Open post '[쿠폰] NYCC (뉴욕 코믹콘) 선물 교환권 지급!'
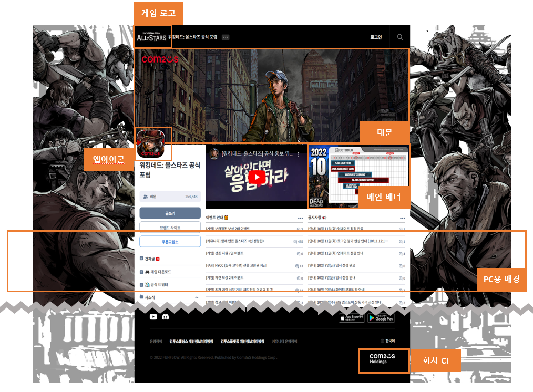The image size is (533, 392). [237, 265]
